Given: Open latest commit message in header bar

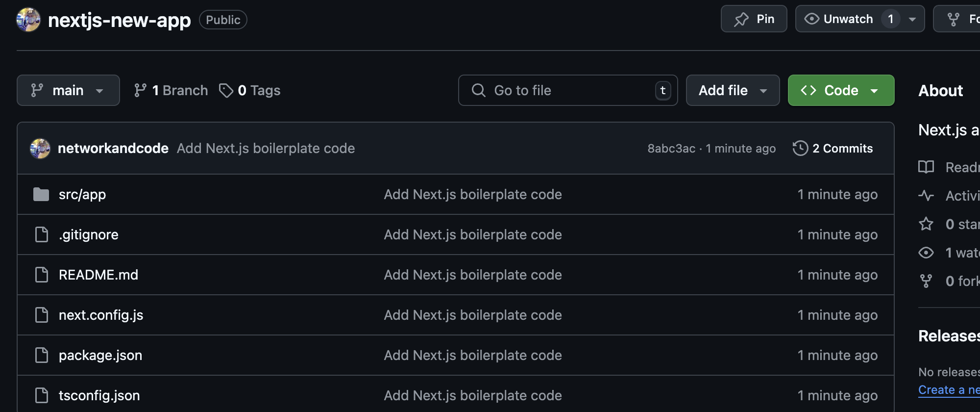Looking at the screenshot, I should point(266,148).
